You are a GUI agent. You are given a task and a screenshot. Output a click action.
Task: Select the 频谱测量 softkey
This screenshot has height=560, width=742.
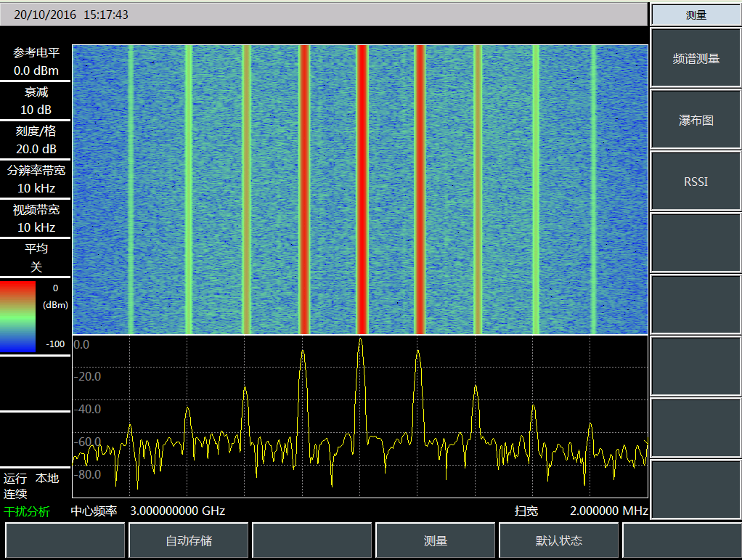click(x=696, y=59)
